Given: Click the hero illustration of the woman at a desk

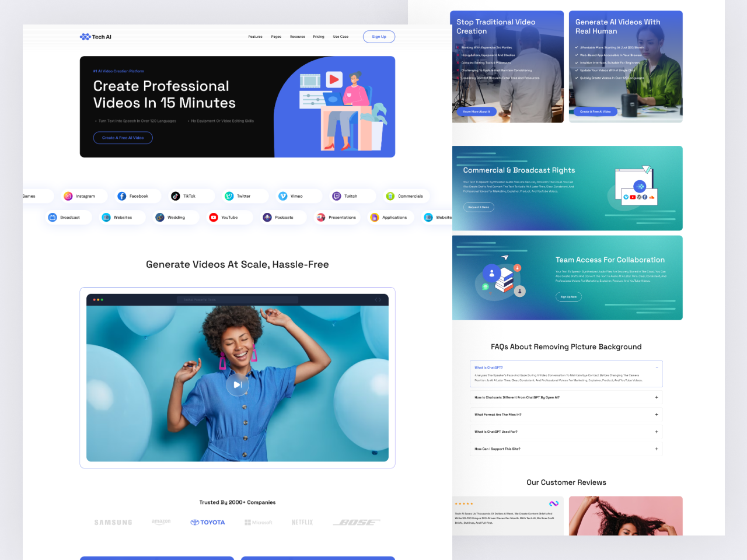Looking at the screenshot, I should click(x=343, y=110).
